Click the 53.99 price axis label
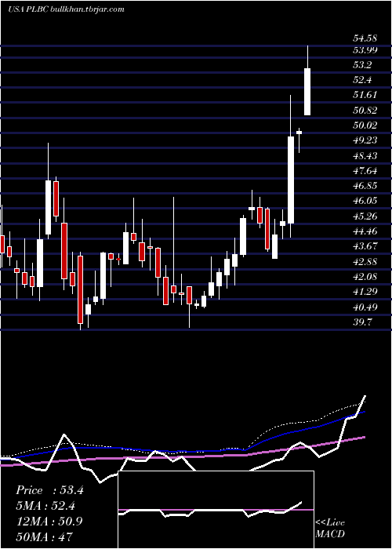 [365, 50]
